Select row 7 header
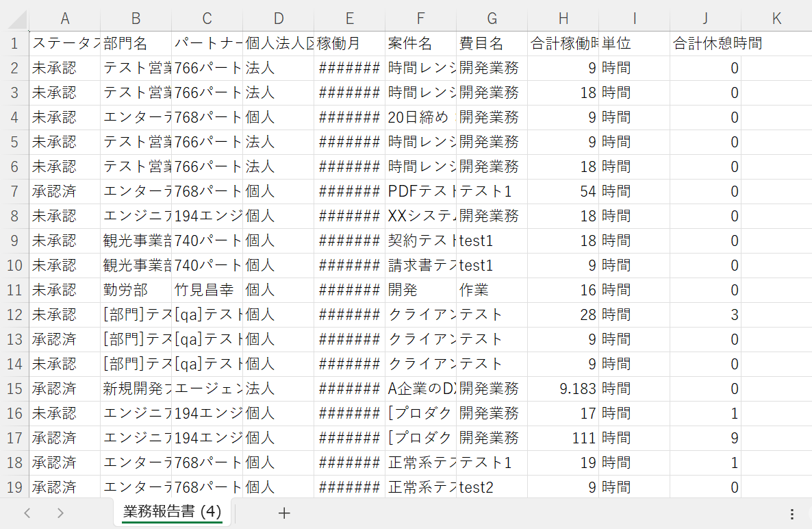 [14, 192]
